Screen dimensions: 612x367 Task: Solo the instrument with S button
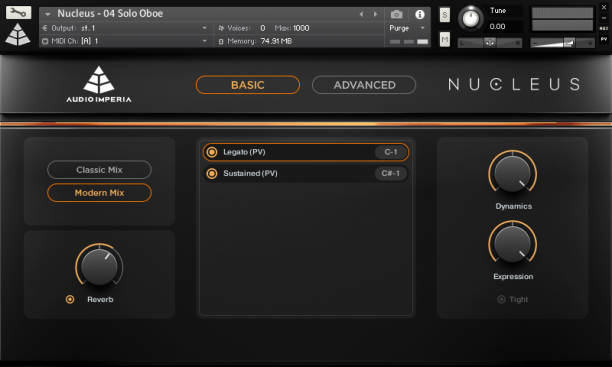pyautogui.click(x=445, y=15)
